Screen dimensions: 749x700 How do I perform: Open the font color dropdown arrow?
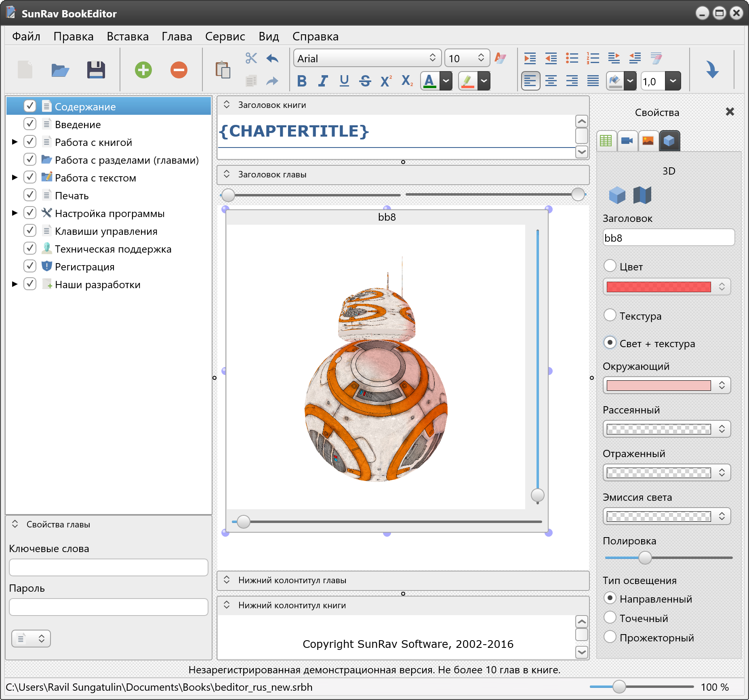click(x=446, y=81)
